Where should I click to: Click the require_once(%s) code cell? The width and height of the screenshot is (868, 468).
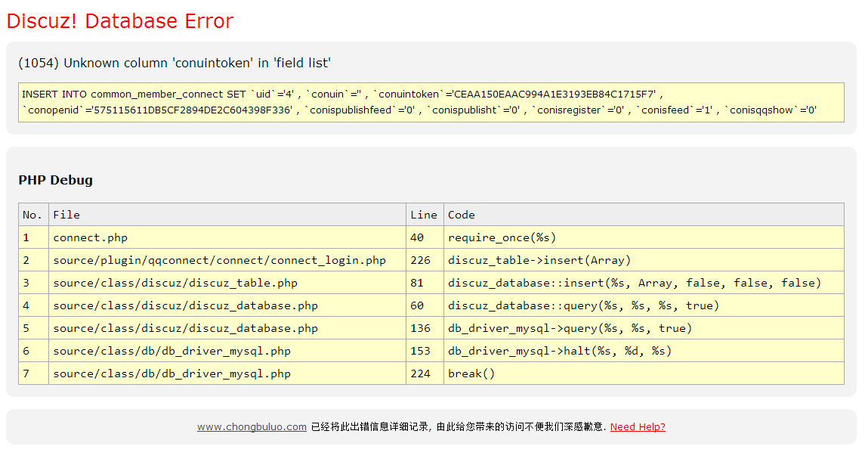[x=644, y=237]
